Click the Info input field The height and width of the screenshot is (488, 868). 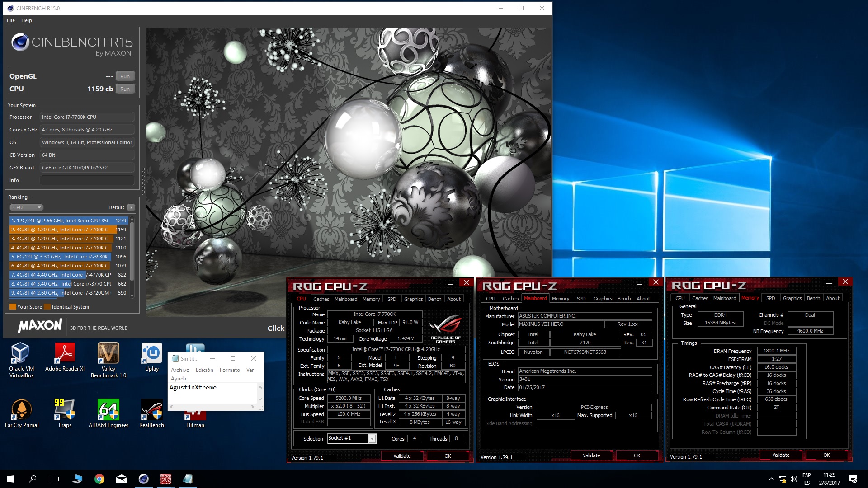(87, 180)
